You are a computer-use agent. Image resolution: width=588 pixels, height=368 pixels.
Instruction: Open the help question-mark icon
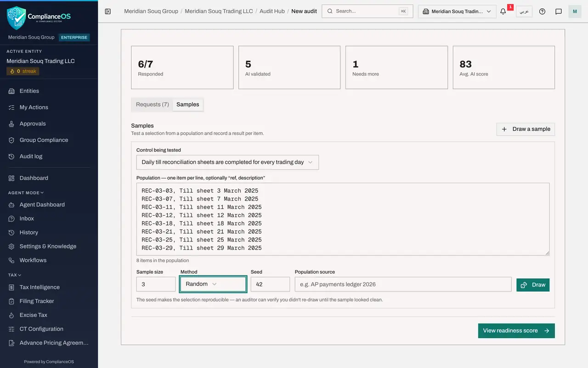pyautogui.click(x=542, y=11)
